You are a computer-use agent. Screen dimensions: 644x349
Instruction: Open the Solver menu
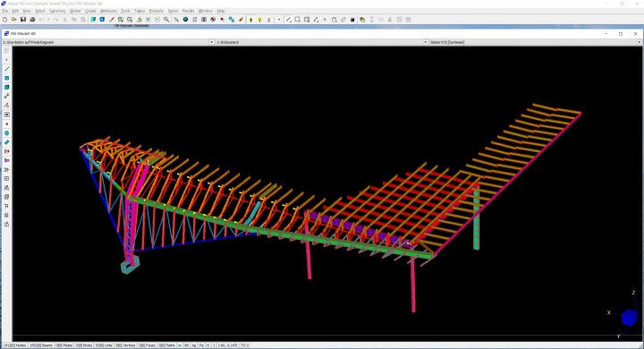(x=173, y=11)
